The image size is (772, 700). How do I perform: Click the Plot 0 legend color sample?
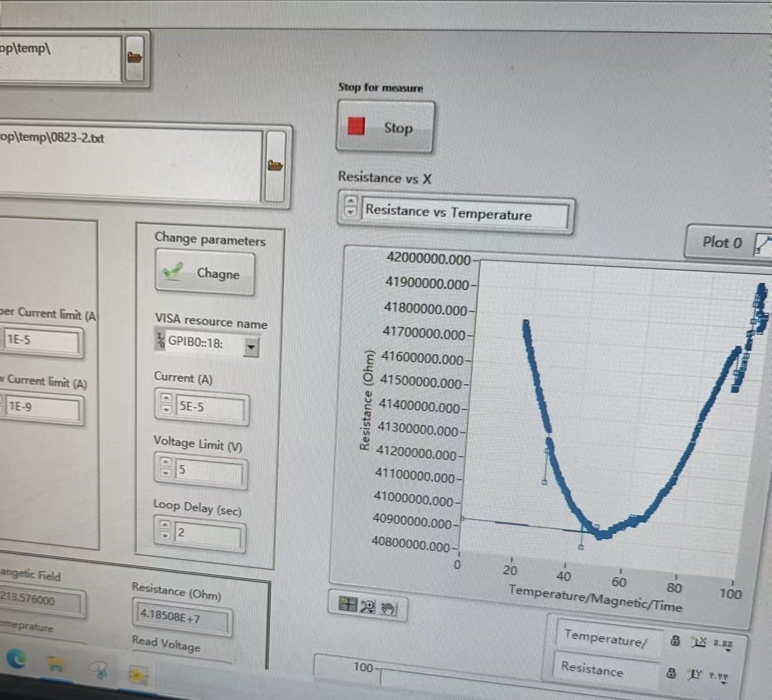coord(762,245)
